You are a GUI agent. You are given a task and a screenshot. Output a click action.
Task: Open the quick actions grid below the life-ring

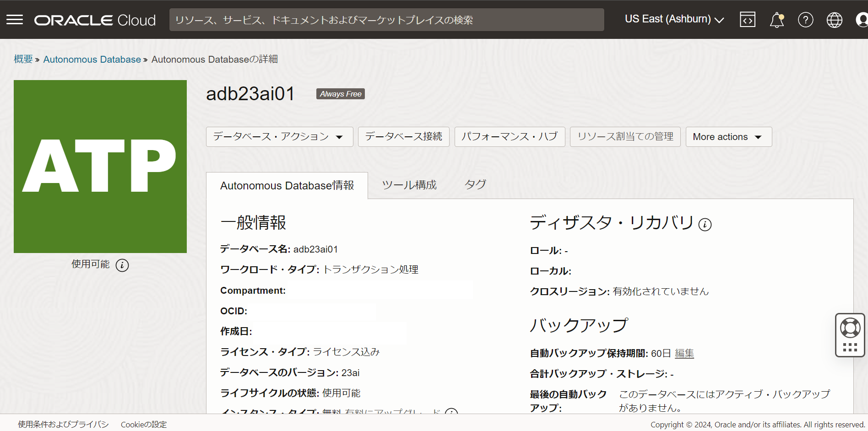coord(850,348)
